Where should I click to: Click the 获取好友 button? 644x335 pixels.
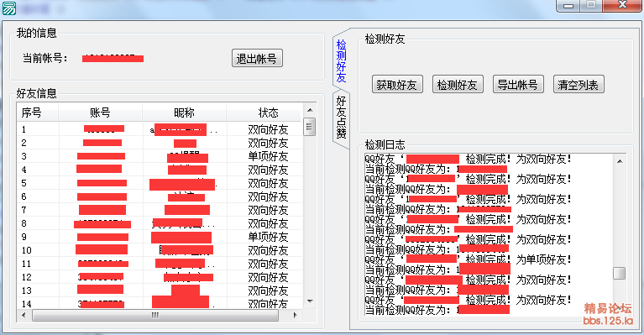coord(397,85)
